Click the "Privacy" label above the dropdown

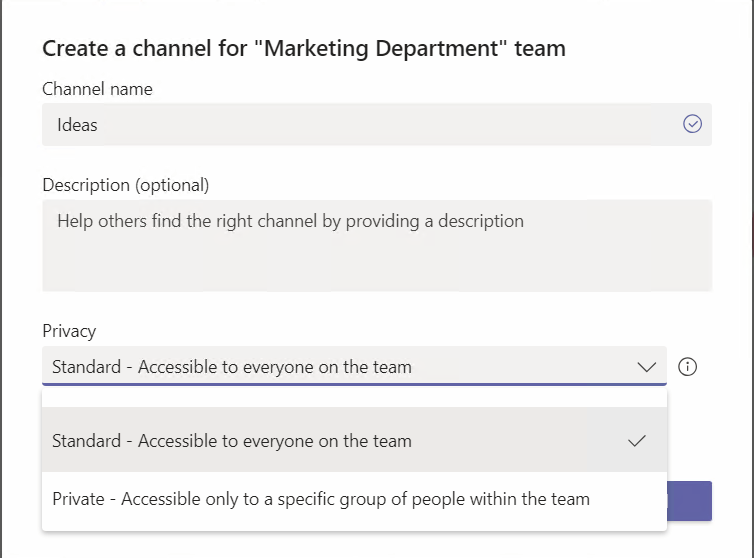click(x=69, y=331)
